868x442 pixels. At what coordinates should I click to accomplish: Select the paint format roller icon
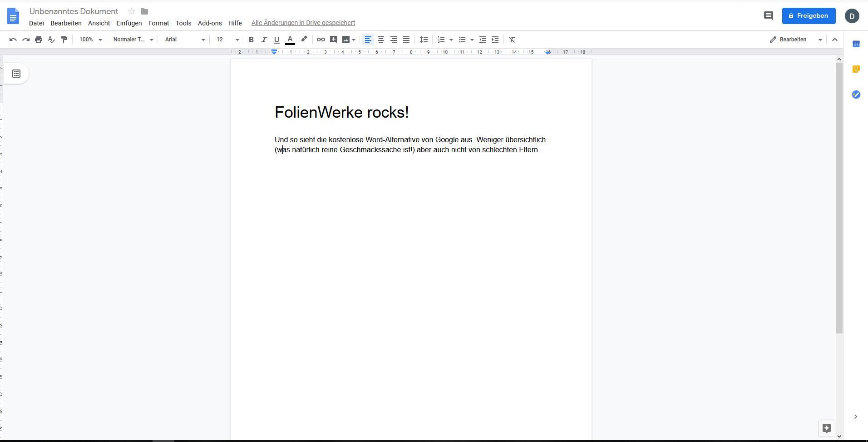(x=64, y=40)
